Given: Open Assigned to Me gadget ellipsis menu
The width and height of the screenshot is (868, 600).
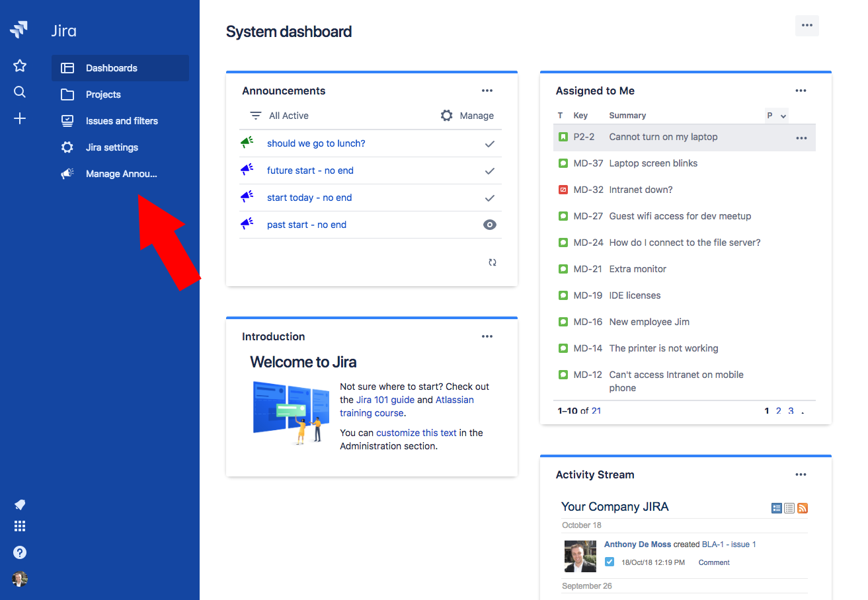Looking at the screenshot, I should coord(801,91).
